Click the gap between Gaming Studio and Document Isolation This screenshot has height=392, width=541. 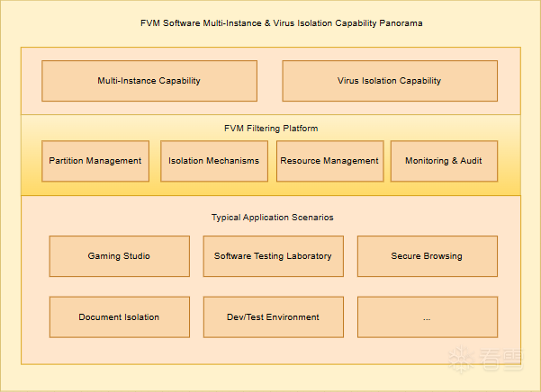click(x=119, y=287)
